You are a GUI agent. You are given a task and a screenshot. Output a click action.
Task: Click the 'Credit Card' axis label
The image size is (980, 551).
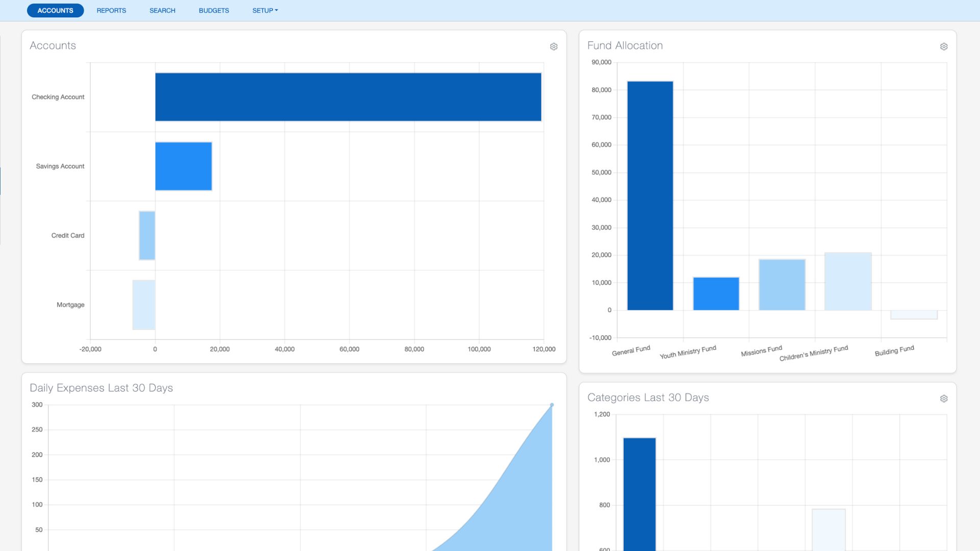(68, 235)
